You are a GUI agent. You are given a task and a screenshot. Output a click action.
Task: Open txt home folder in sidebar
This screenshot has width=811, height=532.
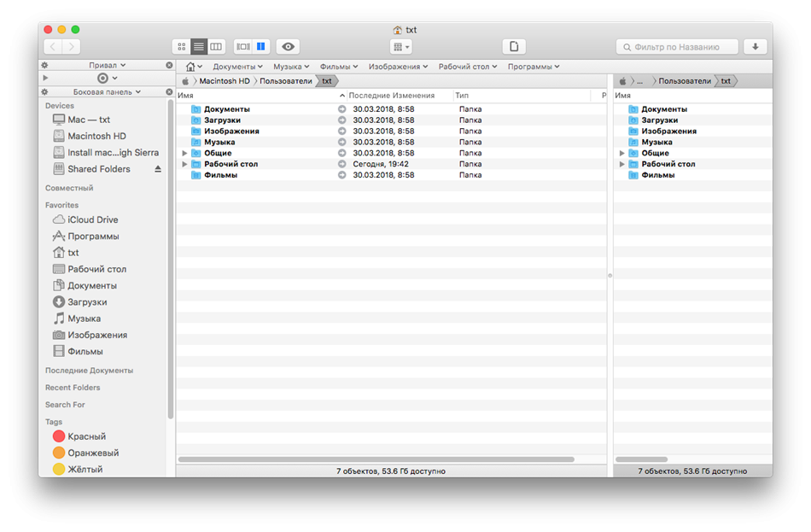(x=67, y=253)
